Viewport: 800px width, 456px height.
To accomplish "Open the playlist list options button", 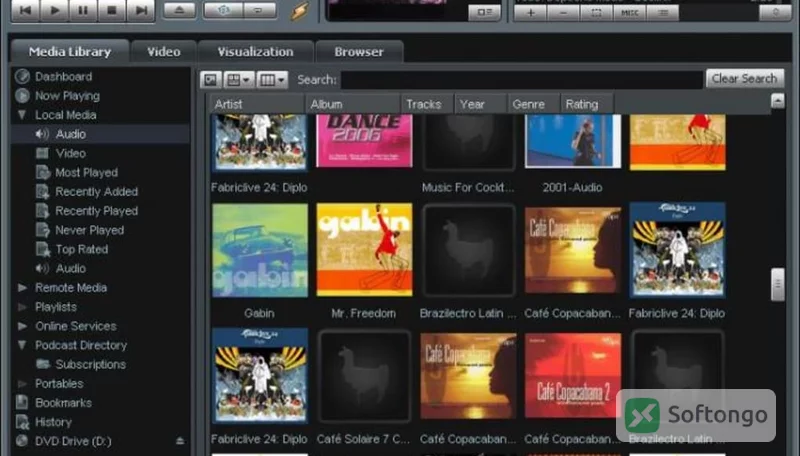I will click(663, 12).
